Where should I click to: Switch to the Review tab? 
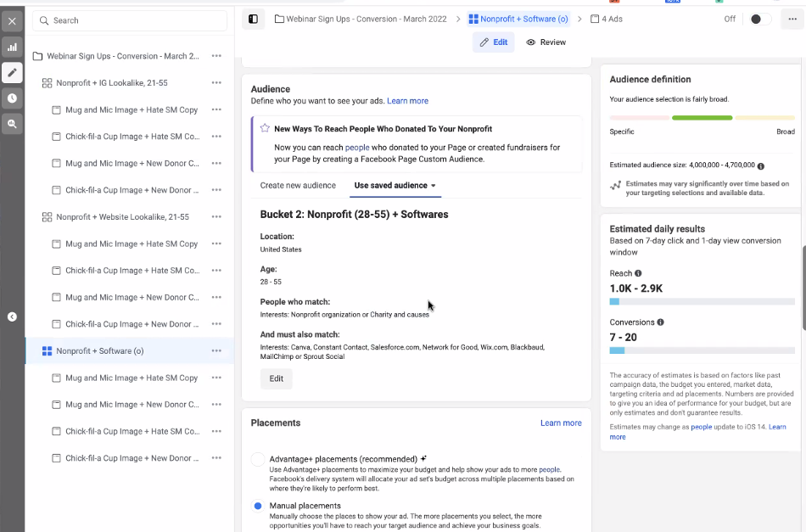pyautogui.click(x=546, y=42)
